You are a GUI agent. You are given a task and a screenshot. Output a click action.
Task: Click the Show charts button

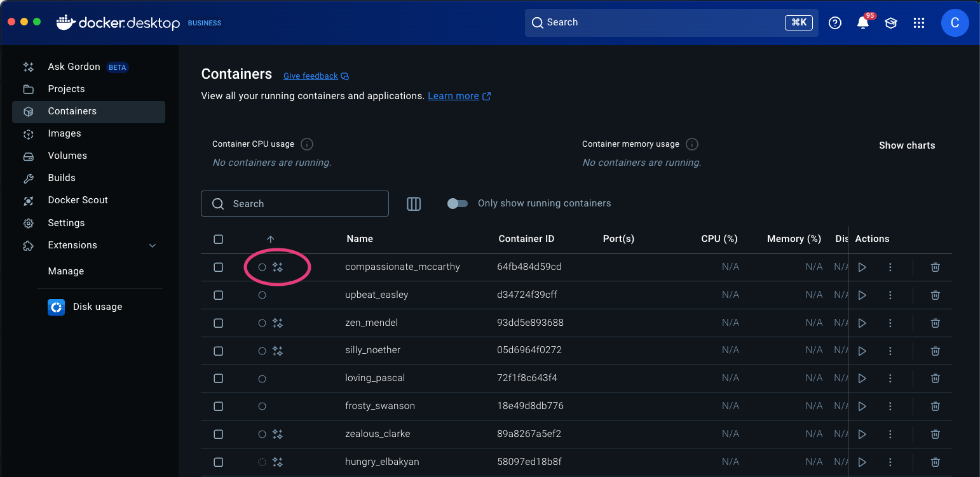coord(906,145)
